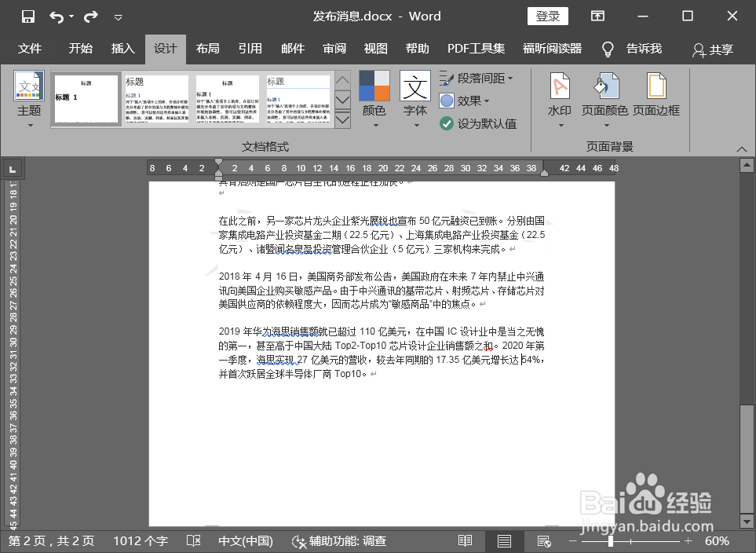Click the vertical scrollbar thumb
The height and width of the screenshot is (553, 756).
point(747,459)
